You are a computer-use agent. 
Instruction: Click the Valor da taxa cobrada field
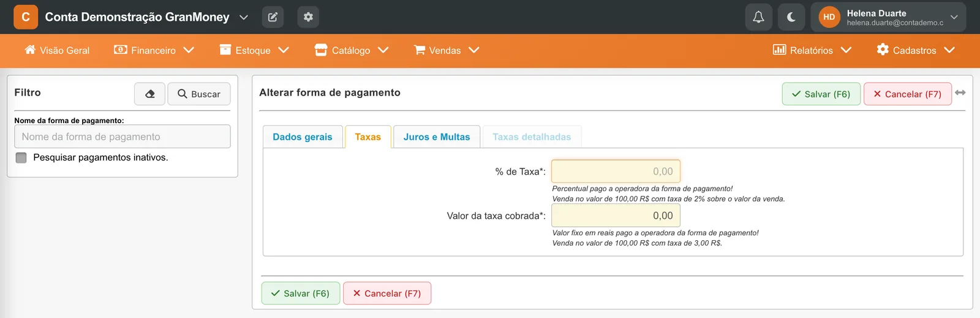616,216
